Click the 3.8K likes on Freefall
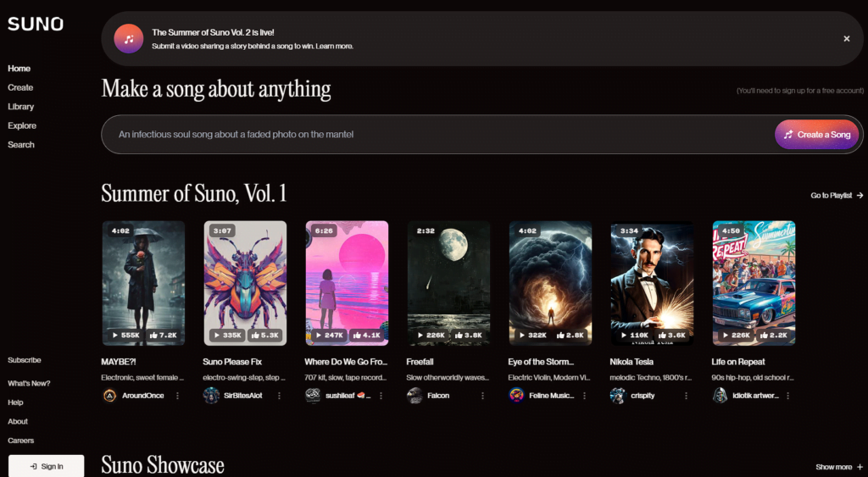 pyautogui.click(x=469, y=336)
